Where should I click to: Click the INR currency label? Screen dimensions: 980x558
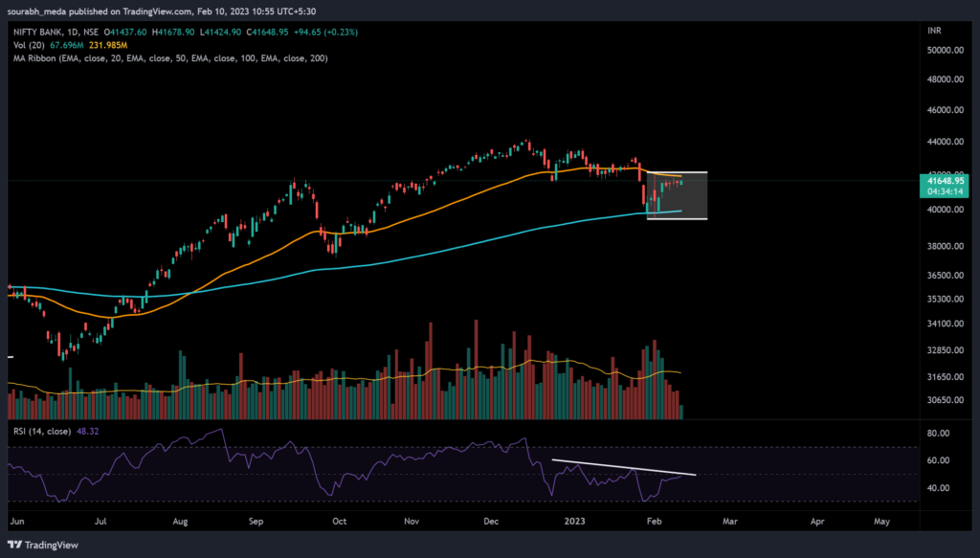[x=934, y=31]
